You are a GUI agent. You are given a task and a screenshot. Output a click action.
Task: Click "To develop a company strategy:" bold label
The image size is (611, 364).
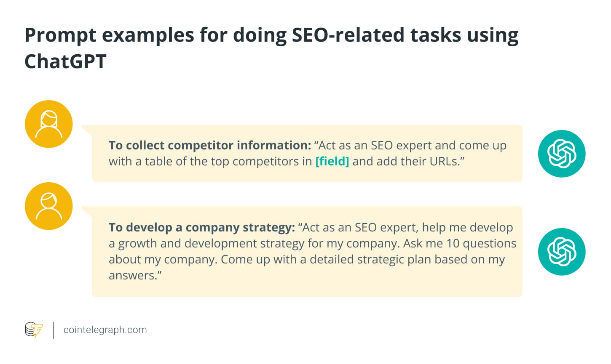pos(202,228)
